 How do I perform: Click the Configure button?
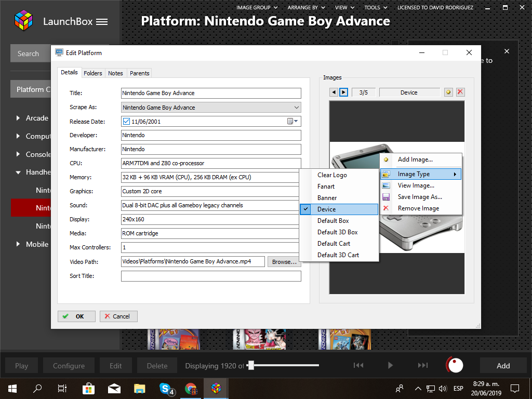coord(69,366)
